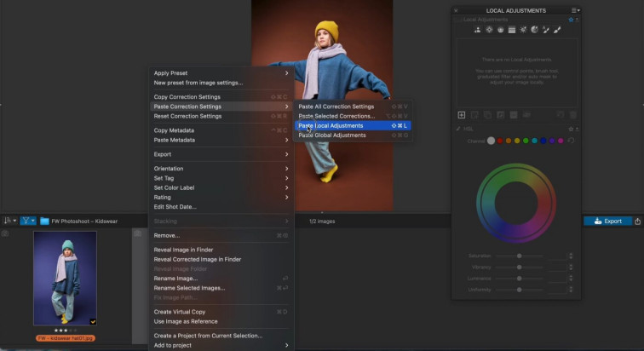The width and height of the screenshot is (644, 351).
Task: Select the kidswear hat01 thumbnail
Action: tap(65, 278)
